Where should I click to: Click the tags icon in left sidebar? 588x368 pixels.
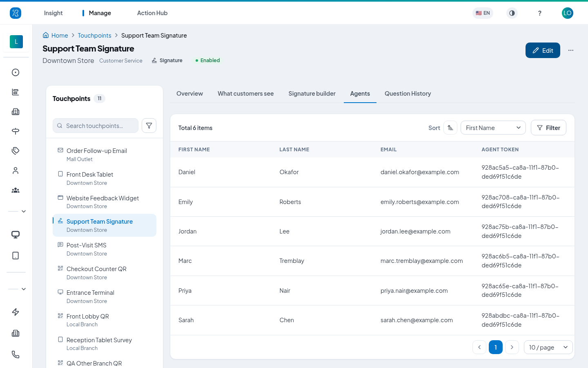click(x=16, y=151)
